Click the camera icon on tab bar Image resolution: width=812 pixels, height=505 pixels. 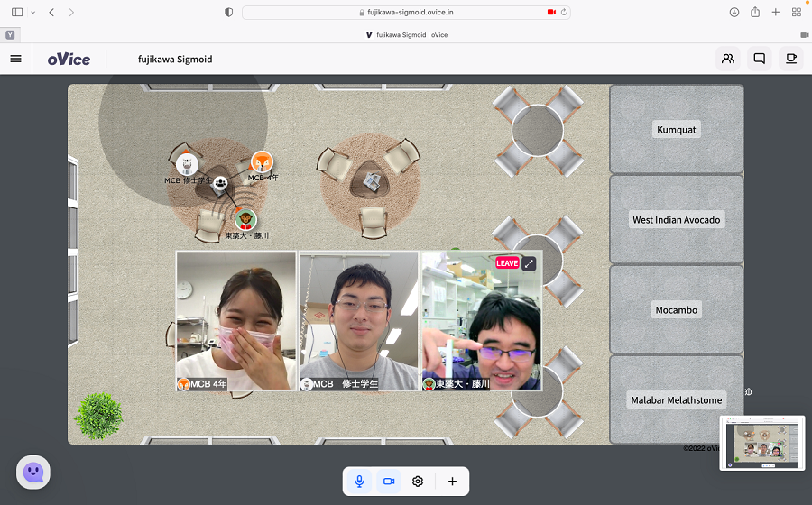pos(804,34)
